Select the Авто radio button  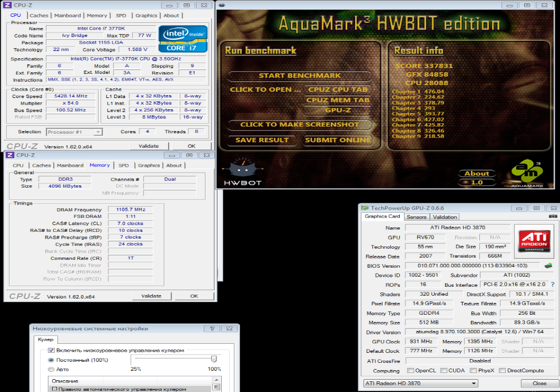pyautogui.click(x=51, y=370)
